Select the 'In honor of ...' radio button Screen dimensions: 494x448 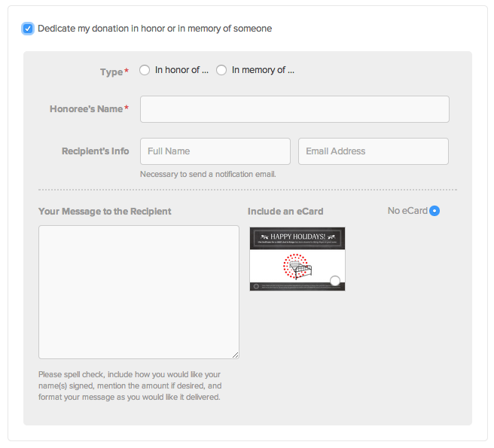145,70
